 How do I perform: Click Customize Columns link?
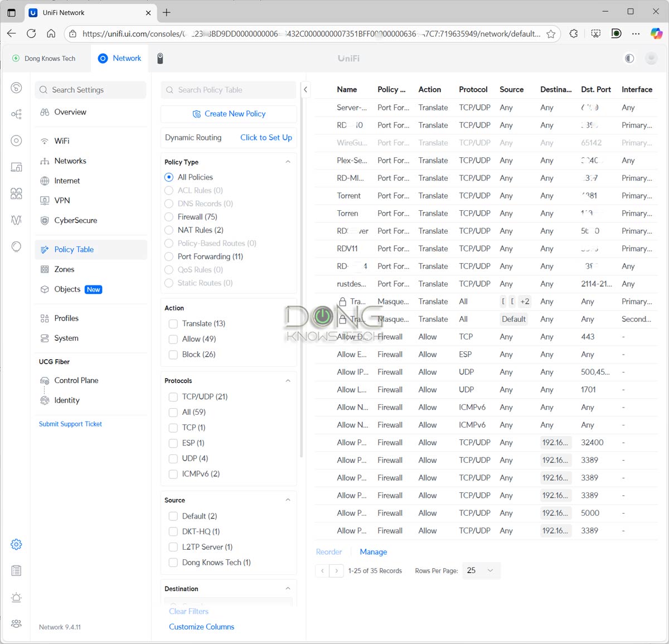coord(201,627)
